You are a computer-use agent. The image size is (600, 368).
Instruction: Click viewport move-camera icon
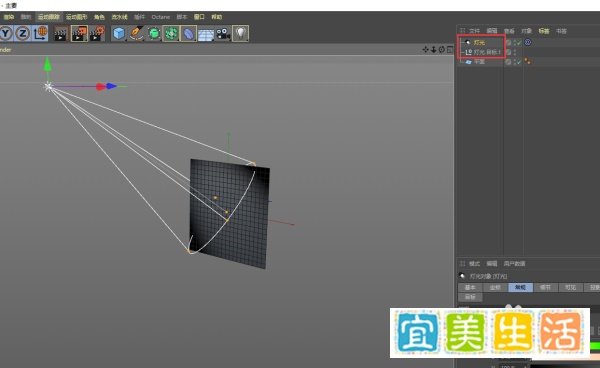(426, 49)
